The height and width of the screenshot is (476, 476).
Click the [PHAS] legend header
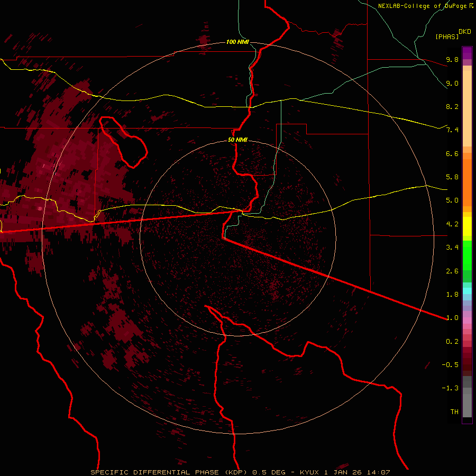[x=447, y=36]
